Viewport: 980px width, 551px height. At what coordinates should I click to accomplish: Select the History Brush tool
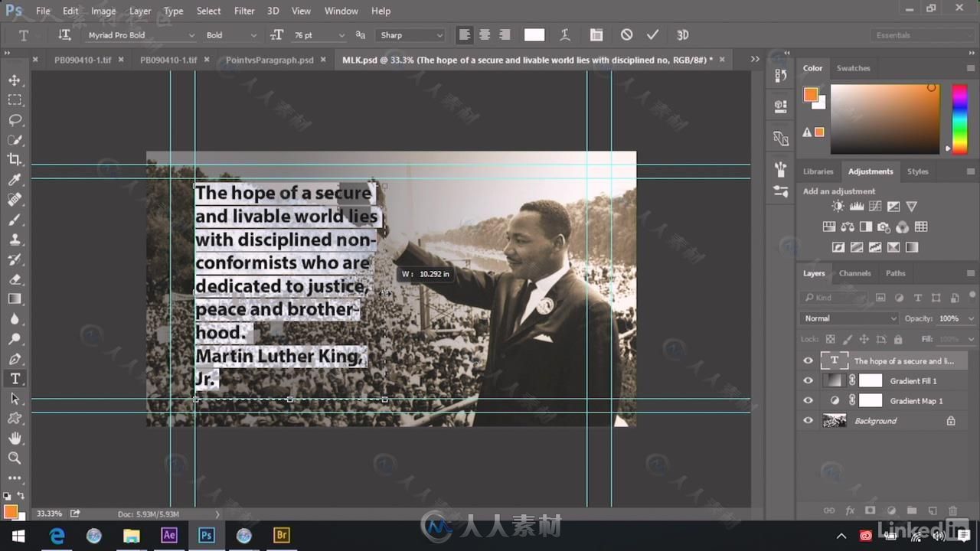(x=15, y=259)
